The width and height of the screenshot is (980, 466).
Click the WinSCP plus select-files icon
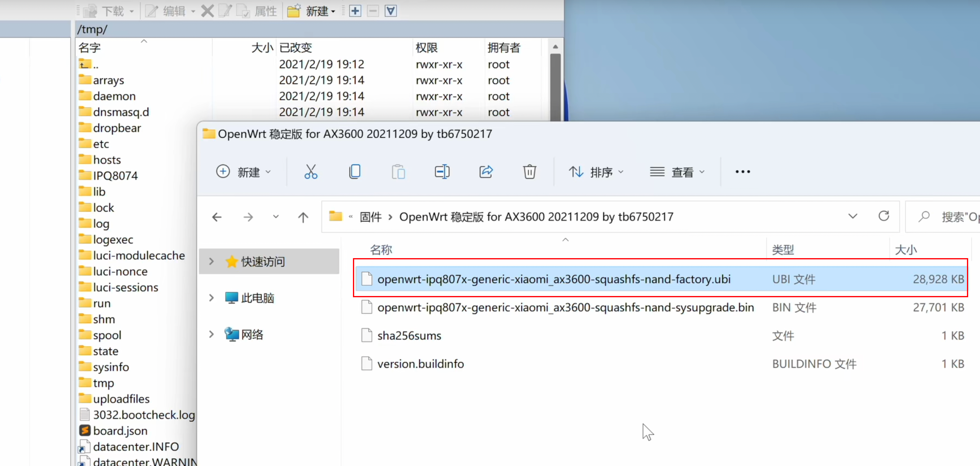pyautogui.click(x=355, y=11)
